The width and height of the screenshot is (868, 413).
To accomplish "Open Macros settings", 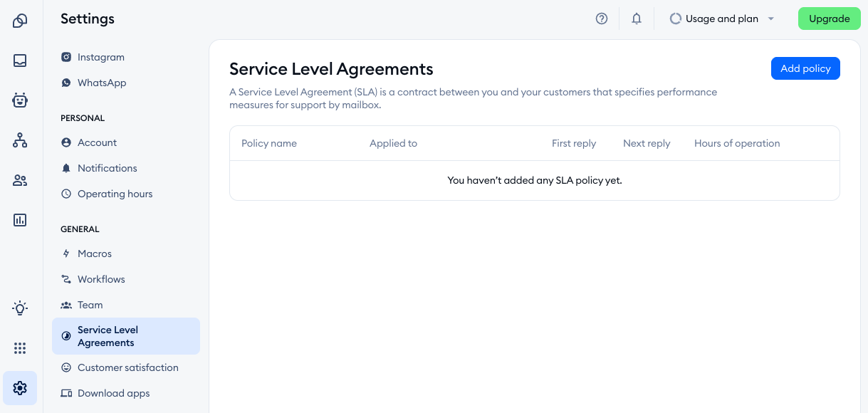I will [x=94, y=253].
